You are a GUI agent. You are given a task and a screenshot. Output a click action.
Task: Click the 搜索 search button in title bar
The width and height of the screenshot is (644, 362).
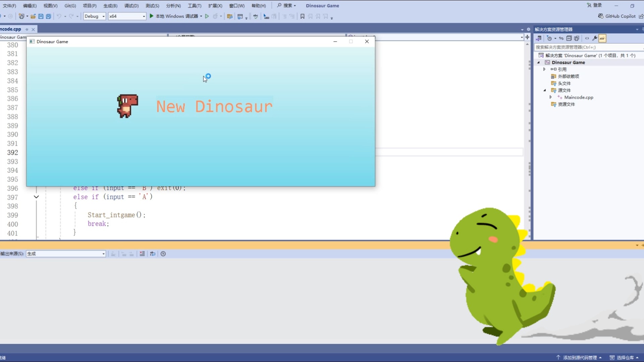click(286, 6)
